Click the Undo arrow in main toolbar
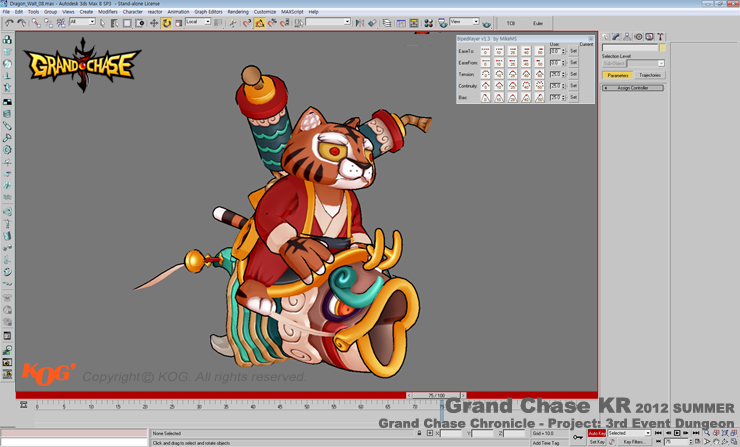Screen dimensions: 740x447 coord(9,22)
